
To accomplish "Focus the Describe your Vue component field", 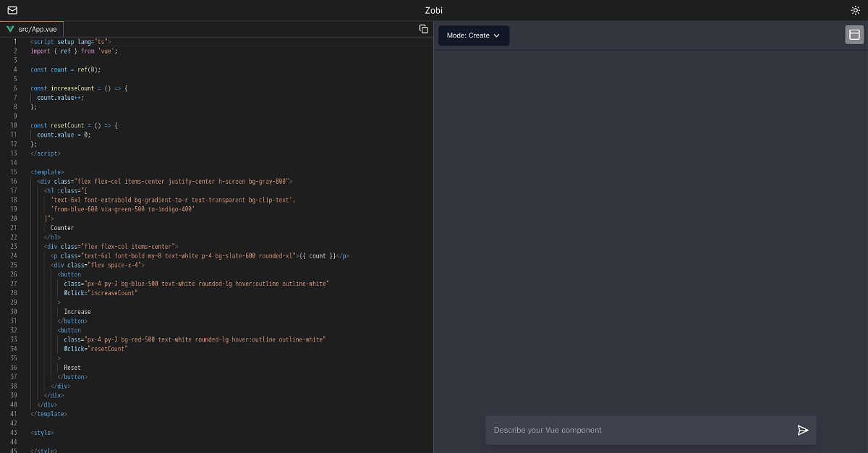I will point(637,430).
